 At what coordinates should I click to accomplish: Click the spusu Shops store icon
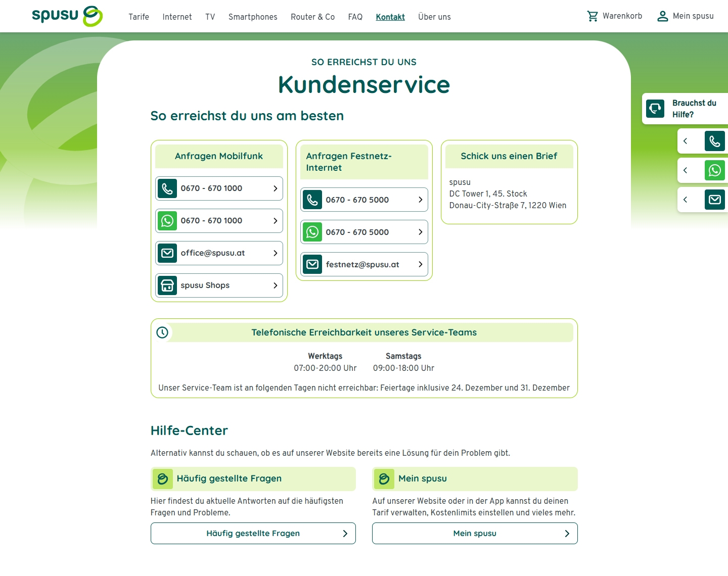tap(167, 285)
